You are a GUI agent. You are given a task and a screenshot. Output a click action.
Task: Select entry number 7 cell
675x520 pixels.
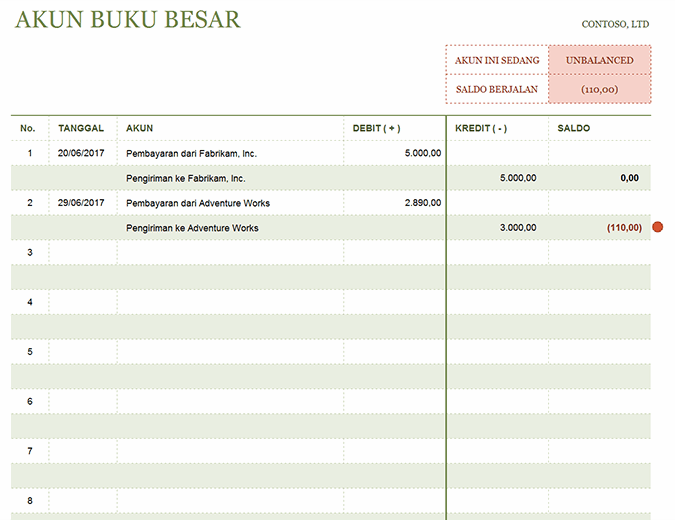(30, 451)
